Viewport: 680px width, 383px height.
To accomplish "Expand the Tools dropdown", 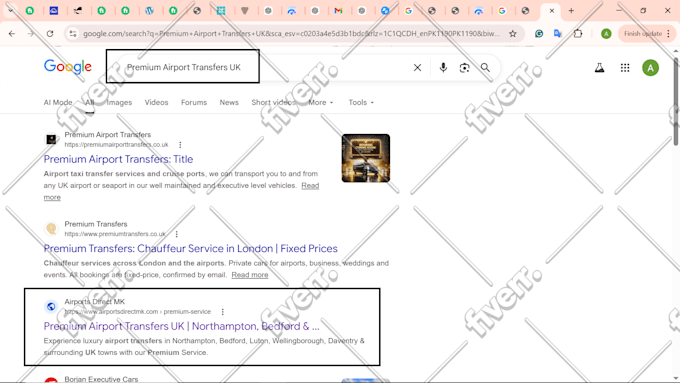I will pos(361,102).
